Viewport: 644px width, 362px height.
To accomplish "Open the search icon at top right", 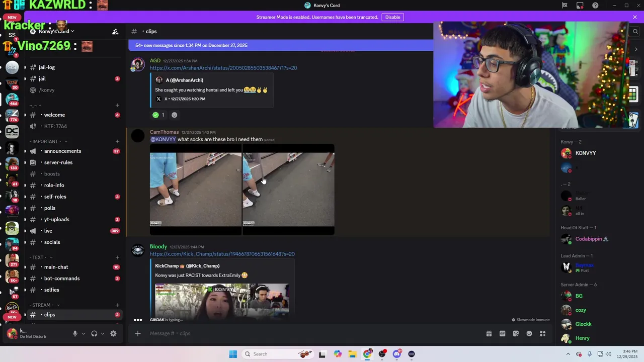I will 635,32.
